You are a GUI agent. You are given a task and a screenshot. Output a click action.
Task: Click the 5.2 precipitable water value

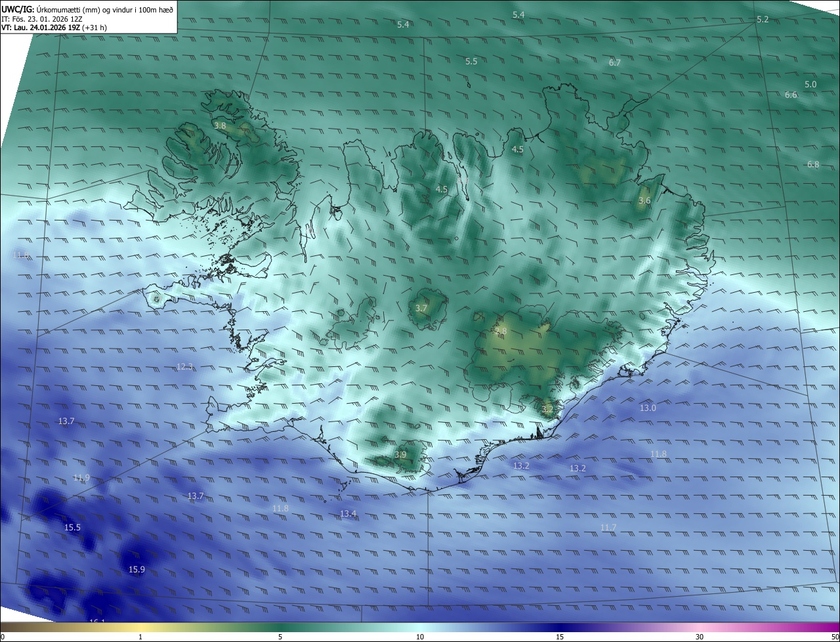pos(763,19)
